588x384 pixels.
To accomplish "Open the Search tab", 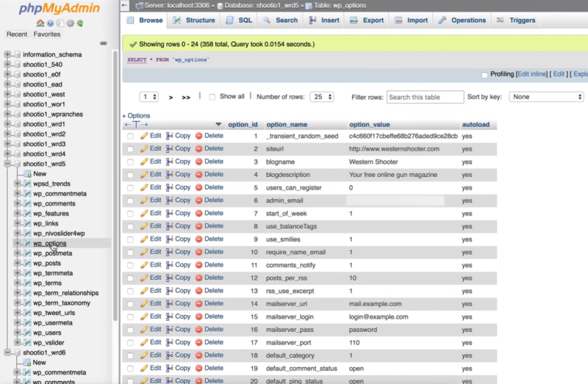I will [x=281, y=21].
